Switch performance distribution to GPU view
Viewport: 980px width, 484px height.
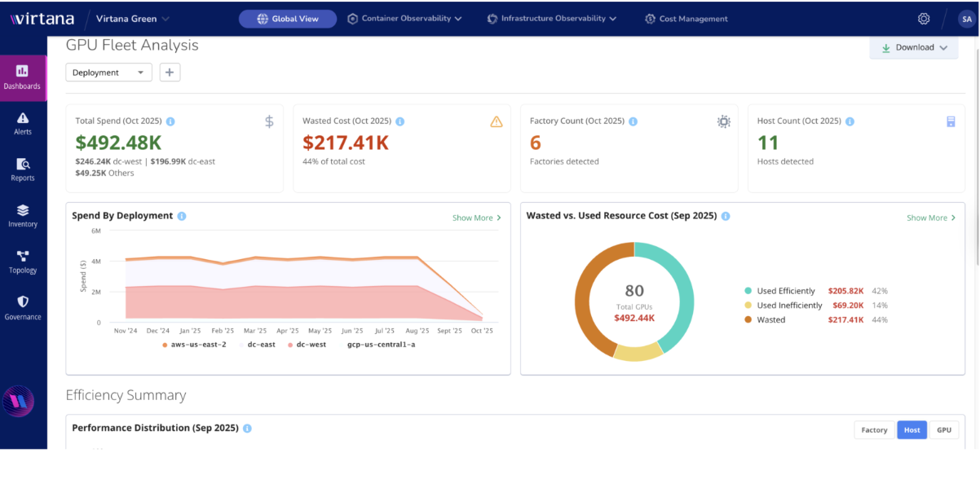point(944,429)
